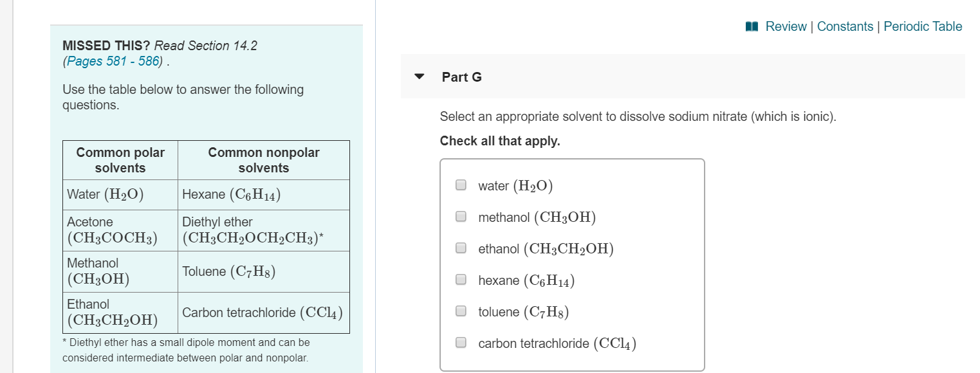Viewport: 980px width, 373px height.
Task: Select the Acetone cell in solvents table
Action: point(120,230)
